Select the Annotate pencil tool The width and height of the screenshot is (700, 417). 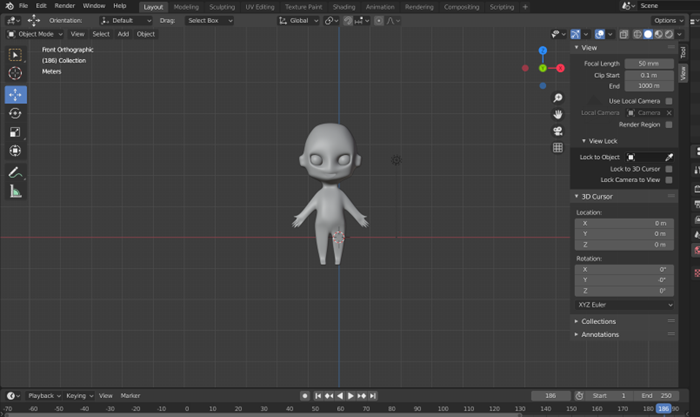pyautogui.click(x=16, y=172)
